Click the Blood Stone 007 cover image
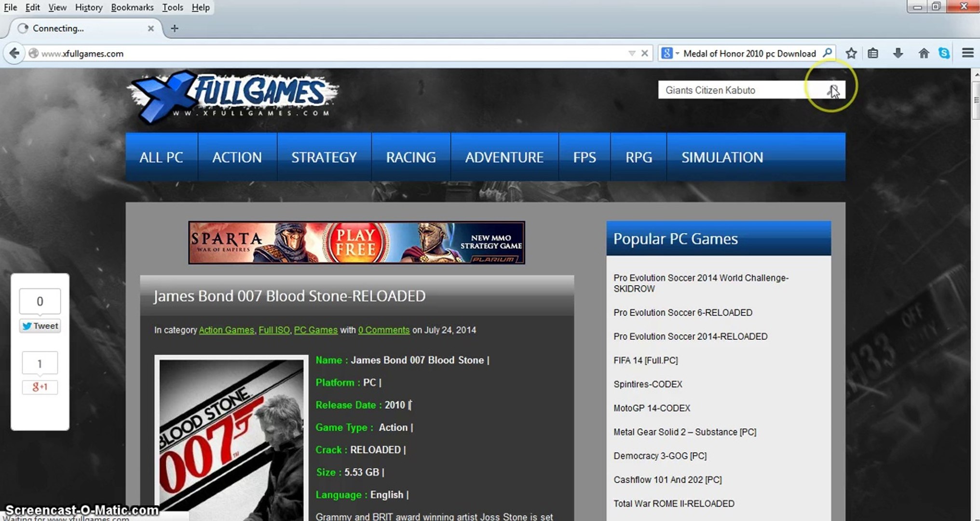This screenshot has width=980, height=521. (x=231, y=438)
